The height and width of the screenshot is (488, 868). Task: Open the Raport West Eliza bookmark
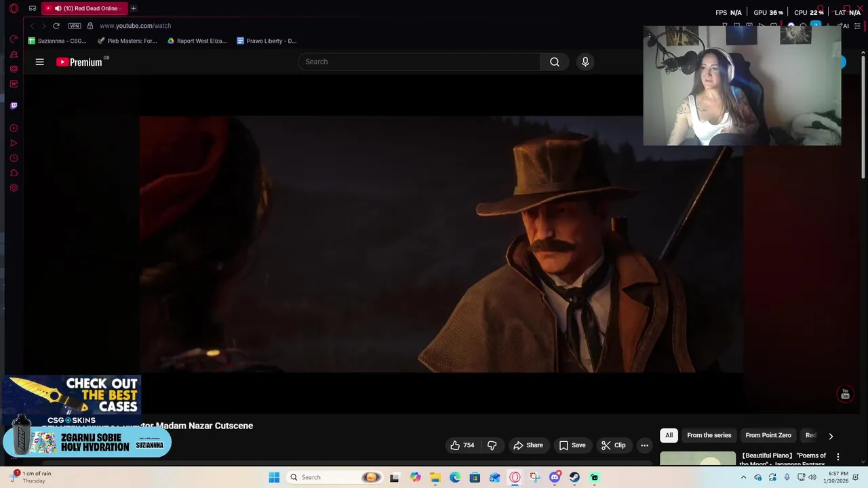tap(197, 41)
